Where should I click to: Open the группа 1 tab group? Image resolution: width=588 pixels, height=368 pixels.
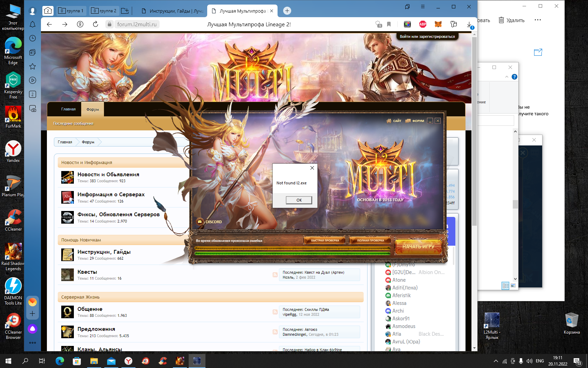(71, 11)
